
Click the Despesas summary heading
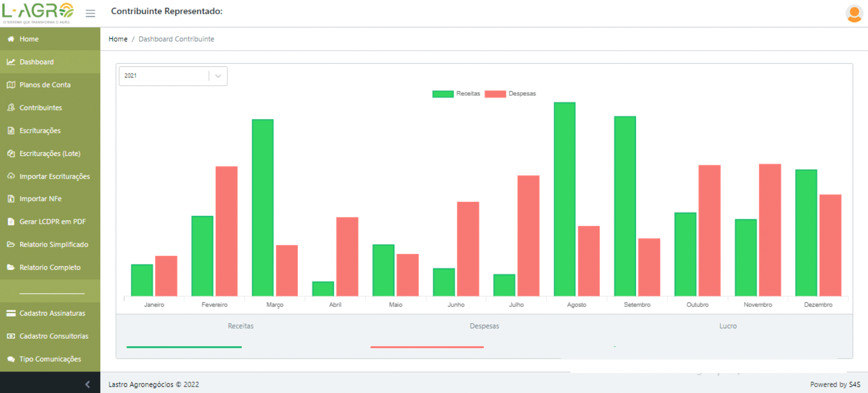click(484, 326)
